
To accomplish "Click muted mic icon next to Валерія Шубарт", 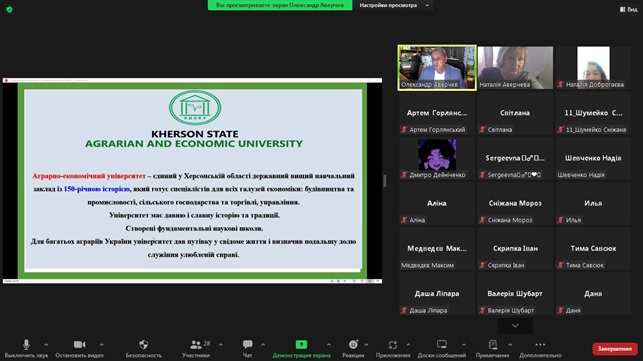I will (483, 310).
